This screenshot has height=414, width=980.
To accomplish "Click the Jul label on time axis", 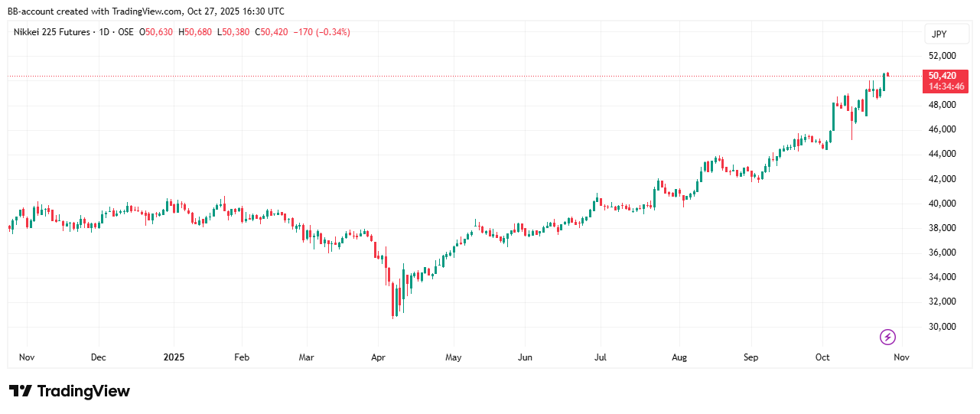I will click(601, 357).
